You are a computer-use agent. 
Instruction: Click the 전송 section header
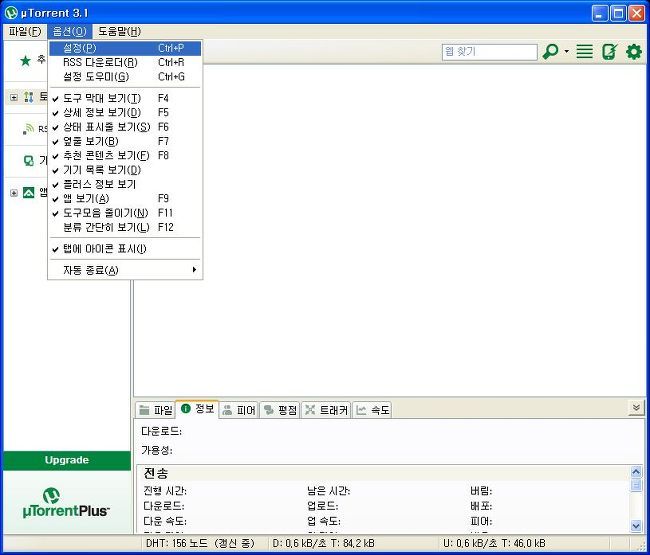click(x=156, y=473)
